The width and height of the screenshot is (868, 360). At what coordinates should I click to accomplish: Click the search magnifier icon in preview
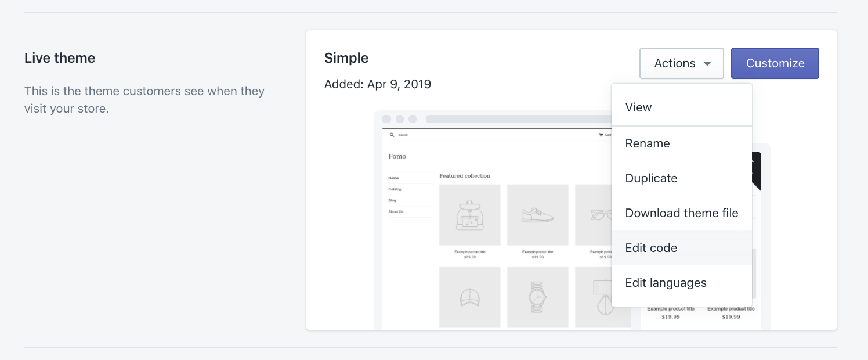point(392,135)
